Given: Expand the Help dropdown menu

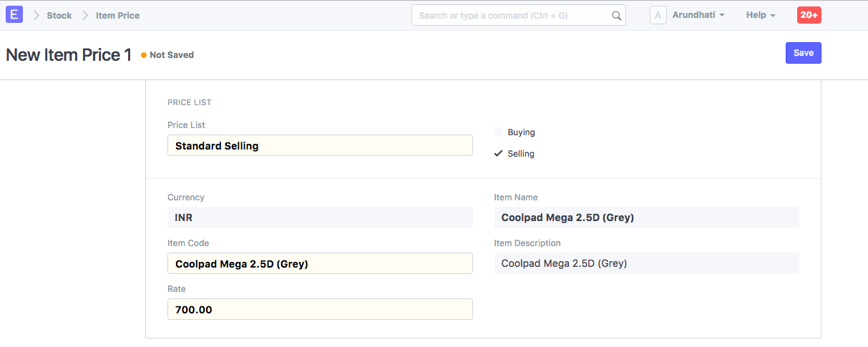Looking at the screenshot, I should click(x=760, y=15).
